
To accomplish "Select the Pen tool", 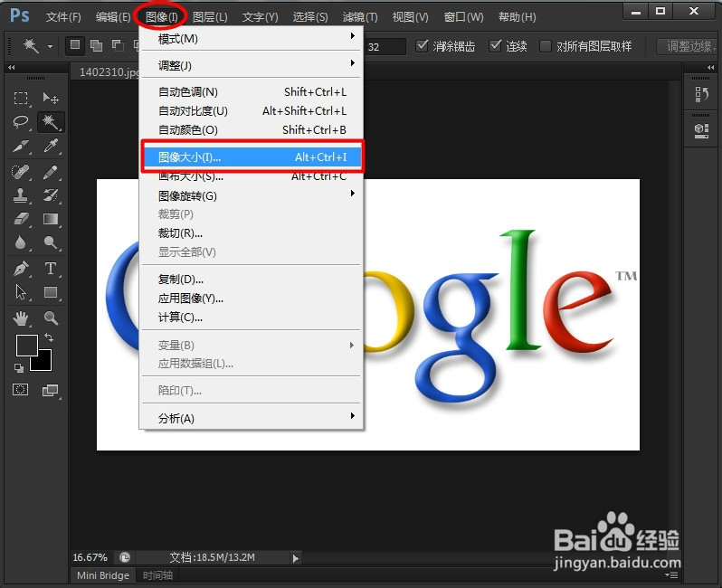I will [21, 269].
